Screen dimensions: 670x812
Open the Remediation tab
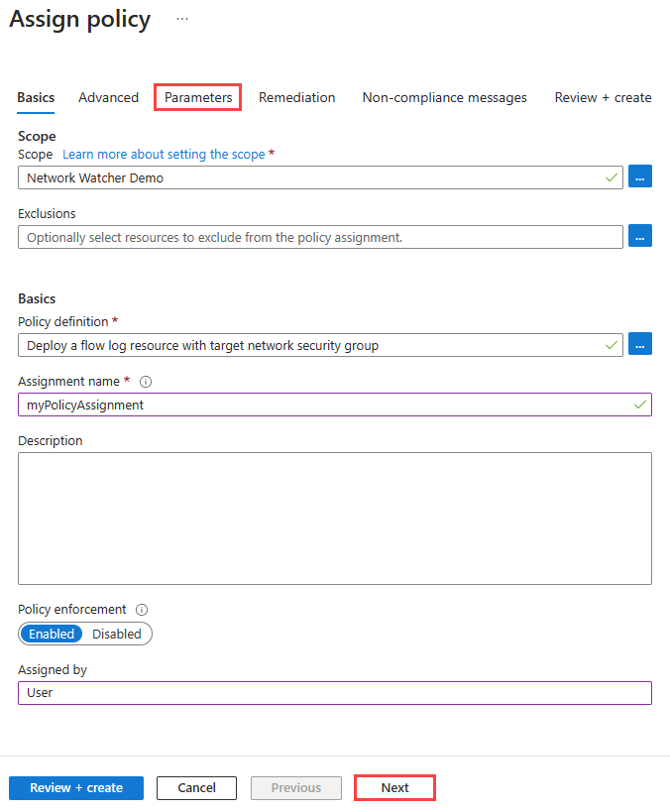coord(296,97)
